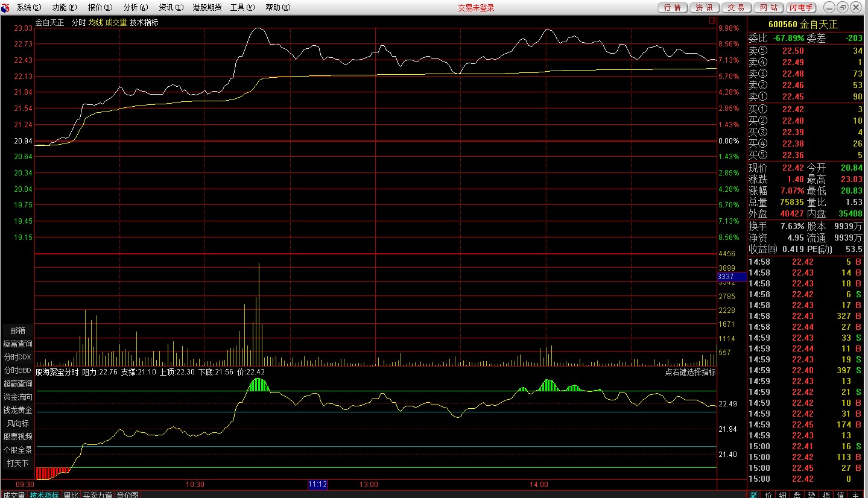Toggle the 均线 average line label
This screenshot has width=868, height=498.
(95, 22)
